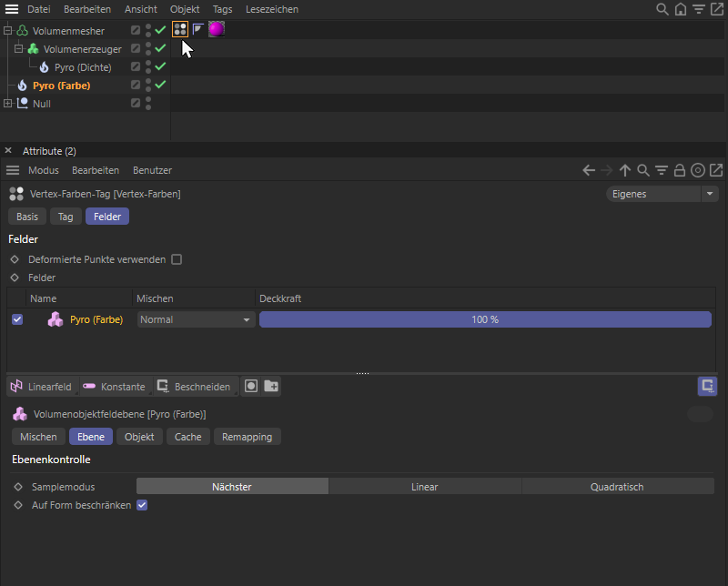The image size is (728, 586).
Task: Click the Object Manager search icon
Action: 662,9
